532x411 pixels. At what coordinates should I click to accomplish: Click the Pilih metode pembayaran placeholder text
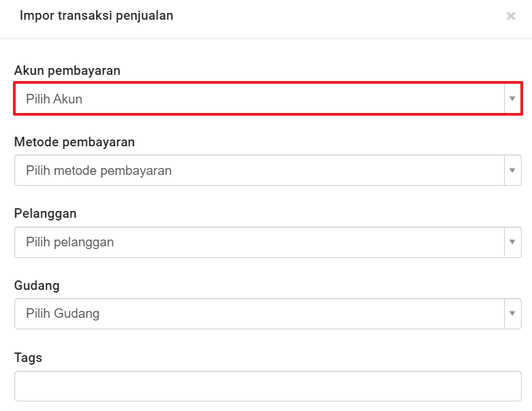[99, 171]
